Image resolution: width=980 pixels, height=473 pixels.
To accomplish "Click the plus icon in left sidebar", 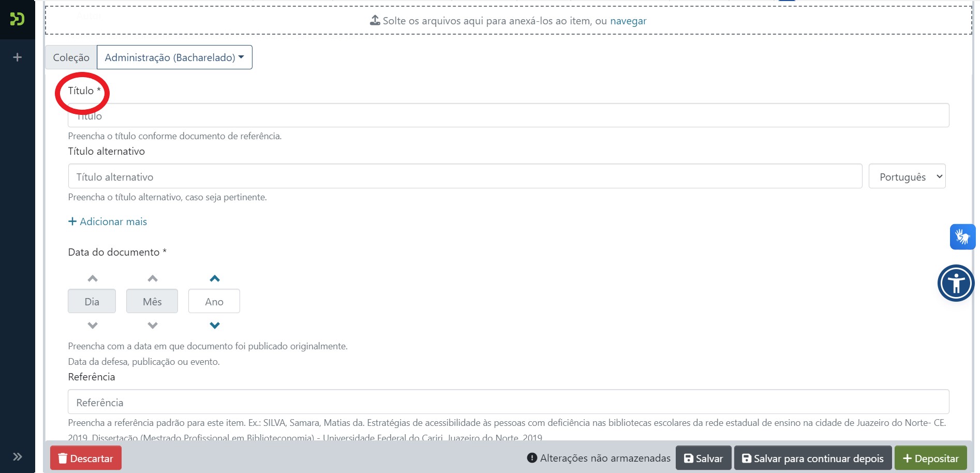I will click(x=17, y=57).
